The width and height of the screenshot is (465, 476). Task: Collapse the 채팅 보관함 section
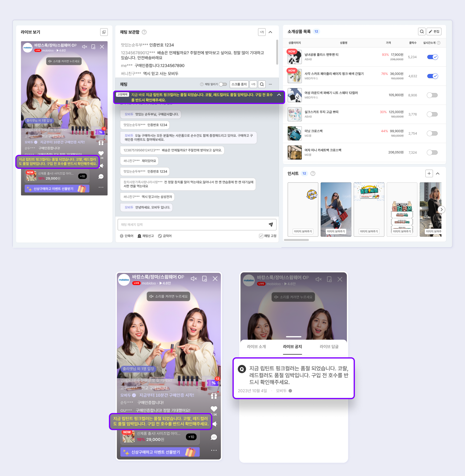[x=270, y=32]
